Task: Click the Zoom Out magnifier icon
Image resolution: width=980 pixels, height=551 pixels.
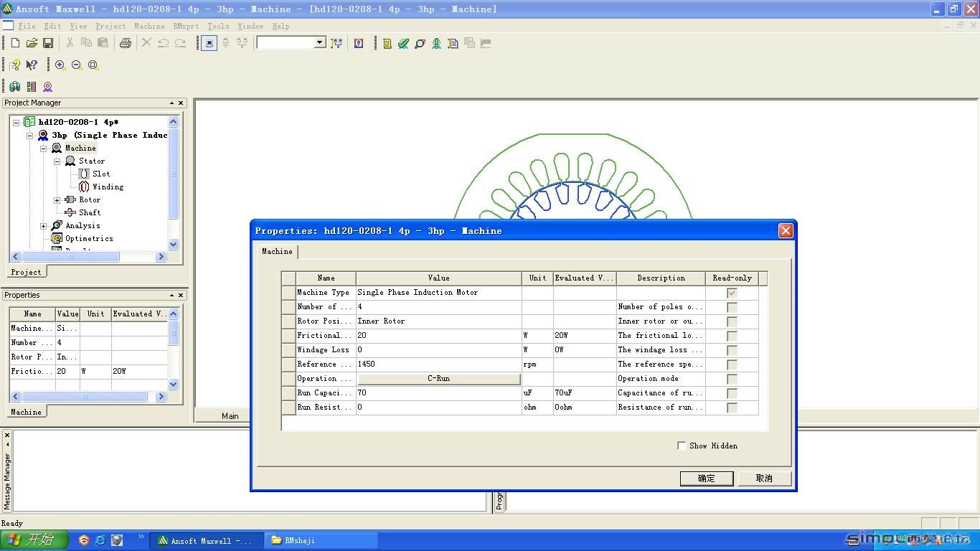Action: (77, 65)
